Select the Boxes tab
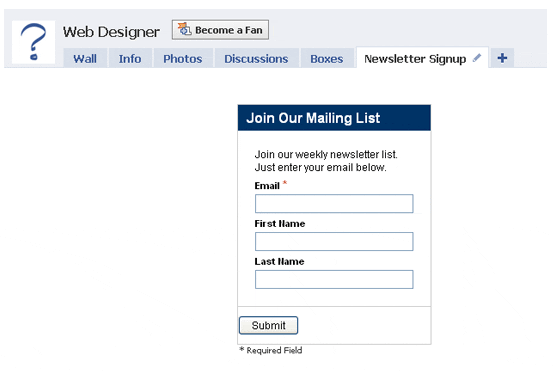This screenshot has height=371, width=558. point(327,58)
